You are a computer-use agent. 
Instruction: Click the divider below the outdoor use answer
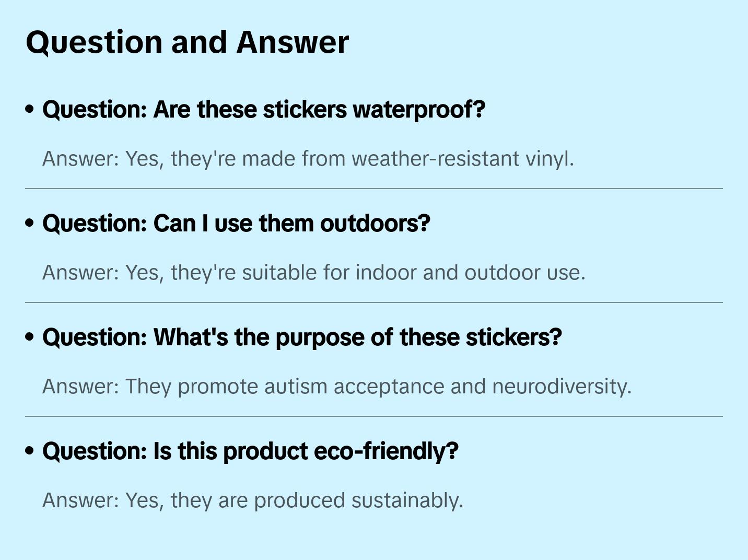374,302
